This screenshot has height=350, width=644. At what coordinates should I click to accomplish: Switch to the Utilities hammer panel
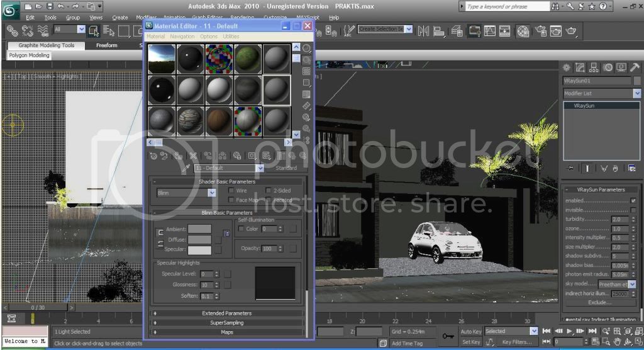click(635, 67)
